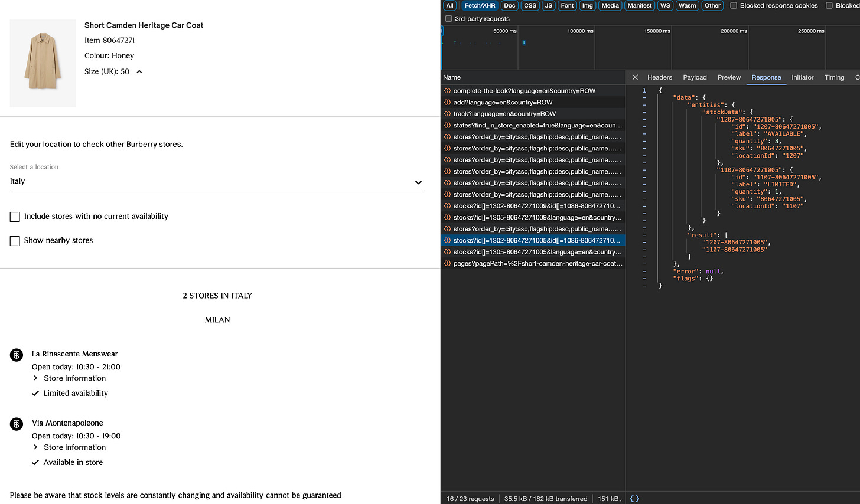Click checkmark next to Available in store
This screenshot has width=860, height=504.
pos(35,463)
